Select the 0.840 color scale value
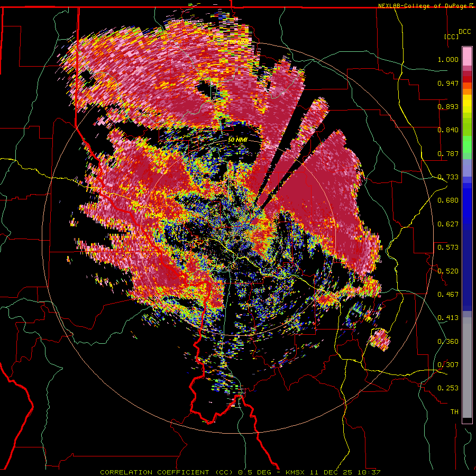 pyautogui.click(x=448, y=130)
